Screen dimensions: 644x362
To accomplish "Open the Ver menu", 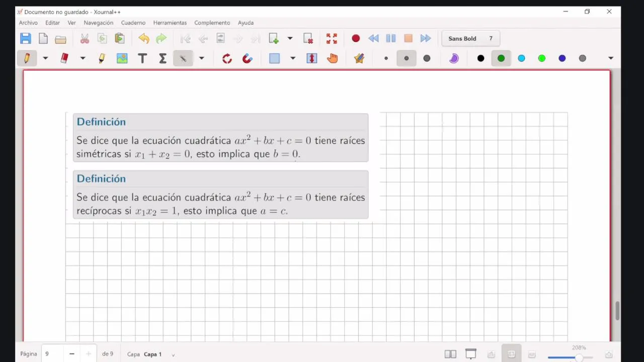I will (x=72, y=23).
